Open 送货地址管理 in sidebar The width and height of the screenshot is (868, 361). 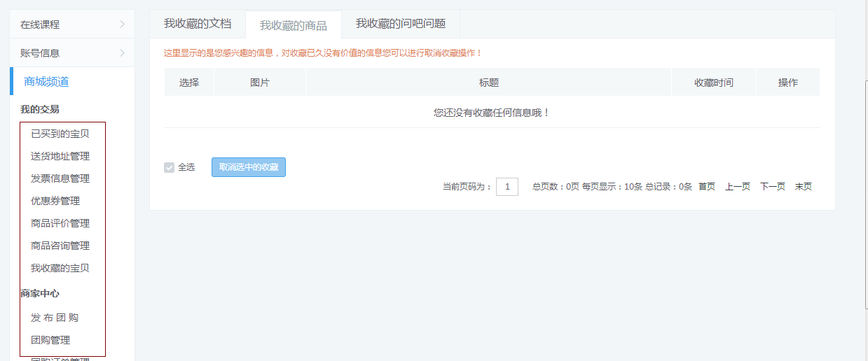click(x=60, y=156)
